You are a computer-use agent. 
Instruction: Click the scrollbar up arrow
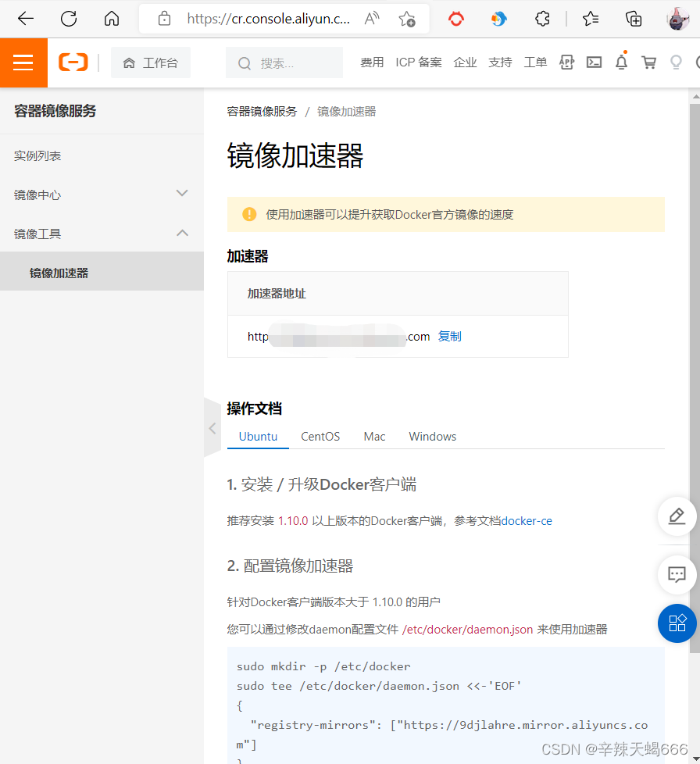point(695,96)
